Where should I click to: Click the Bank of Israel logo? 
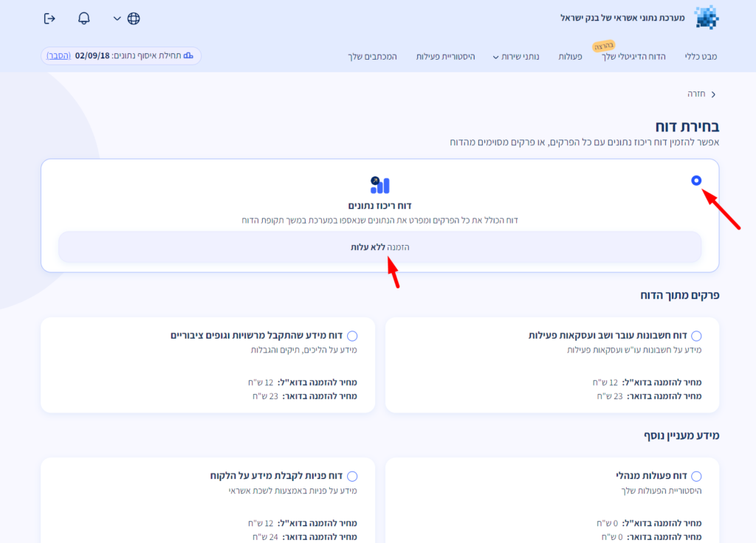[706, 18]
